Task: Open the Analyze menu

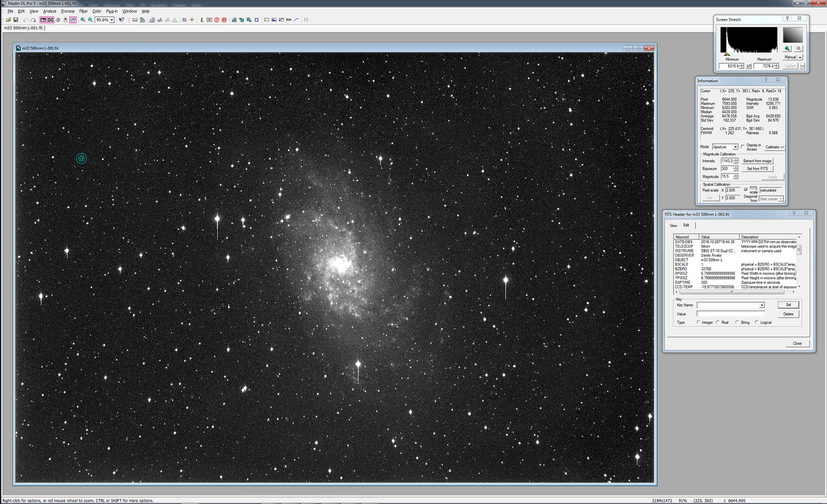Action: [50, 11]
